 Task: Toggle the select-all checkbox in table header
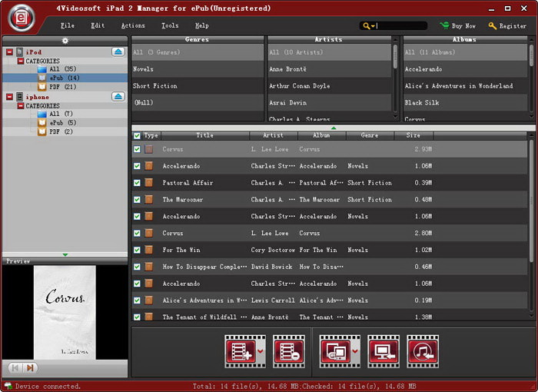137,135
